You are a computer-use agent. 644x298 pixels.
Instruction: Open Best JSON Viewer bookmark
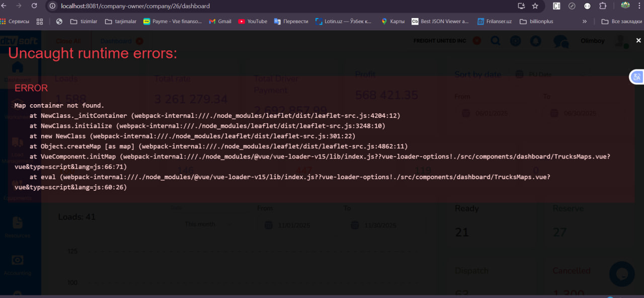440,21
